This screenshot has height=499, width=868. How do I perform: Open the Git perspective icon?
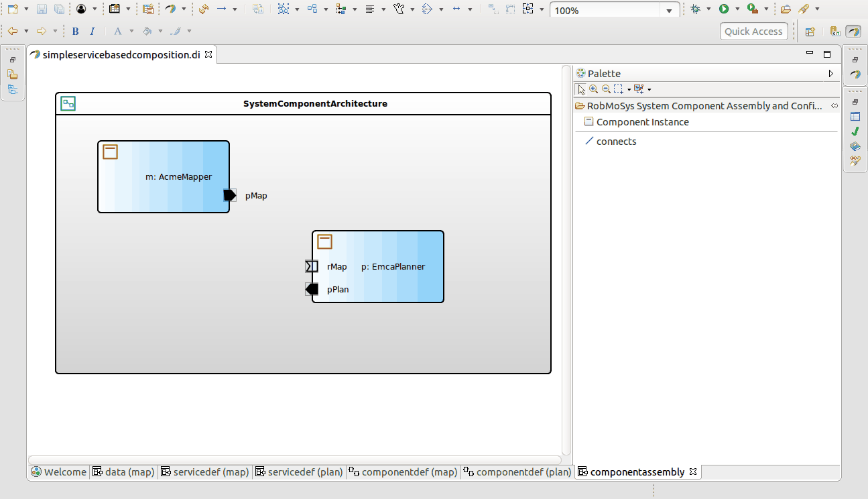pos(835,32)
